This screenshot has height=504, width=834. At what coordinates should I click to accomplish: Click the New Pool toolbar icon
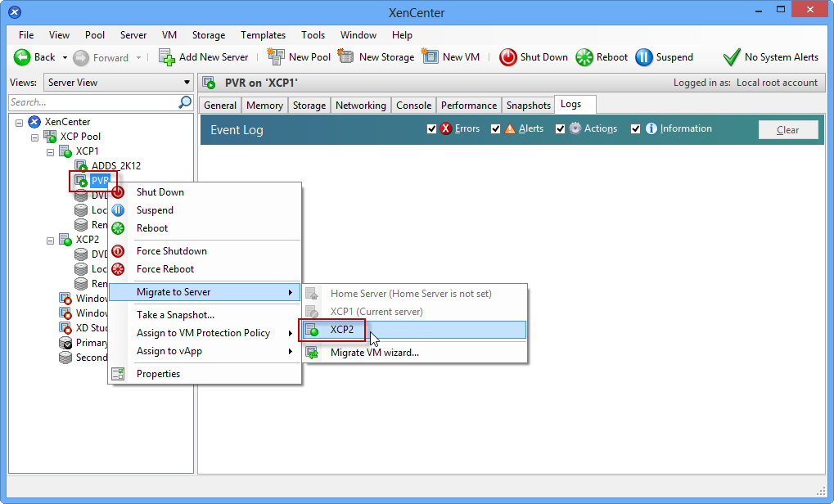click(277, 57)
